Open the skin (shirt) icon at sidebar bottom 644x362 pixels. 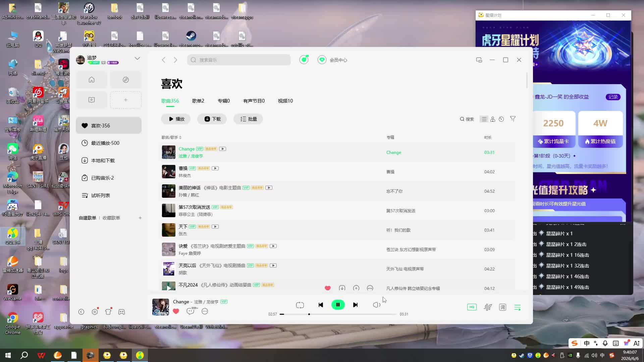tap(108, 312)
